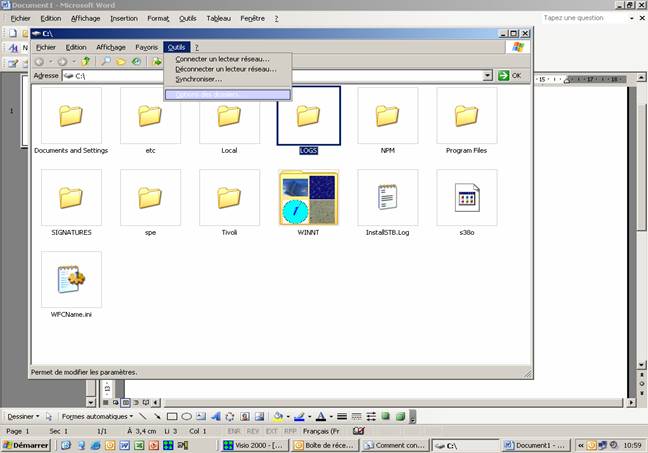648x453 pixels.
Task: Switch to Comment con... taskbar button
Action: (395, 445)
